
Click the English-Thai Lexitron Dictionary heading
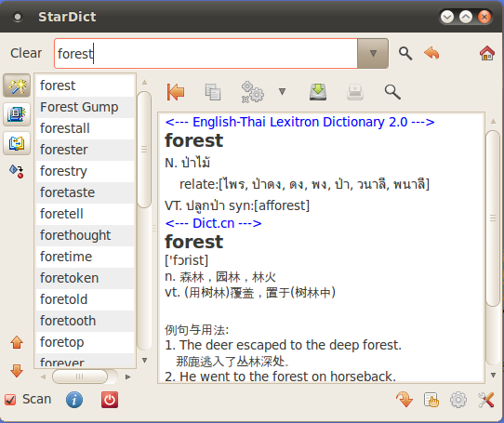[x=299, y=122]
